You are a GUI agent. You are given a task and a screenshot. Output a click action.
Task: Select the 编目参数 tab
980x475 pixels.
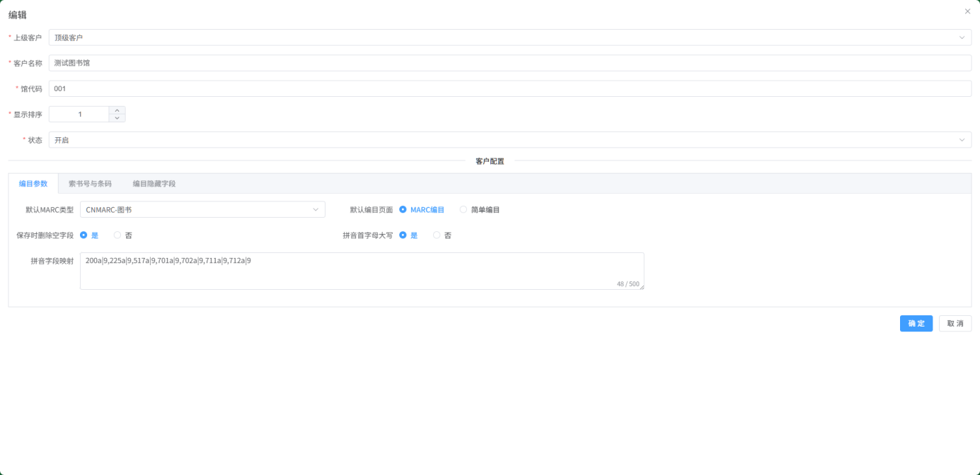pos(33,184)
